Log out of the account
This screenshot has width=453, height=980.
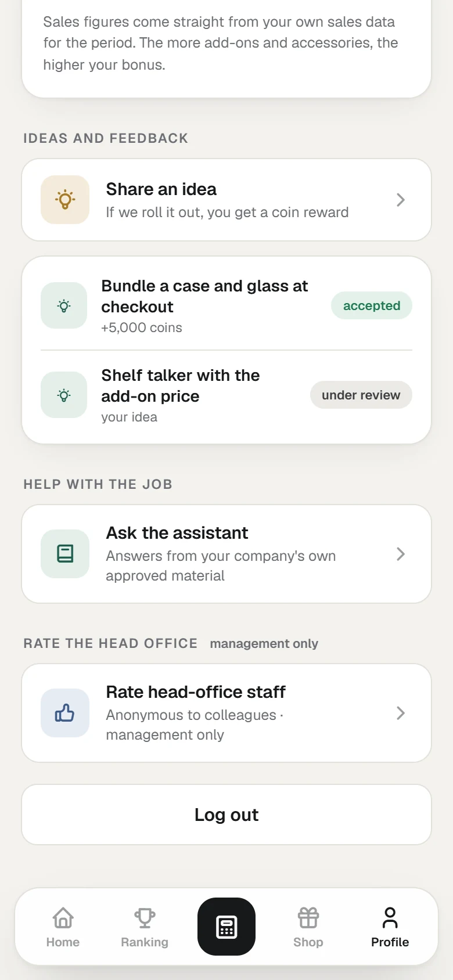[227, 815]
